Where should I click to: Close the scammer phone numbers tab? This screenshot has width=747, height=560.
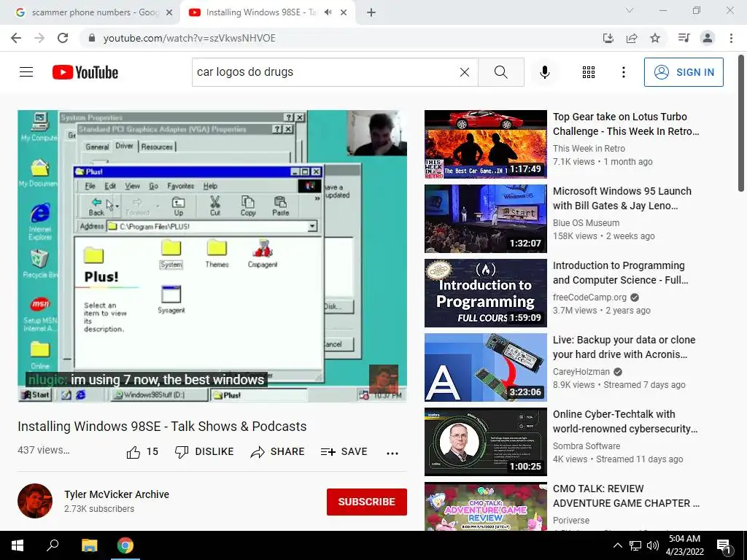click(x=169, y=12)
